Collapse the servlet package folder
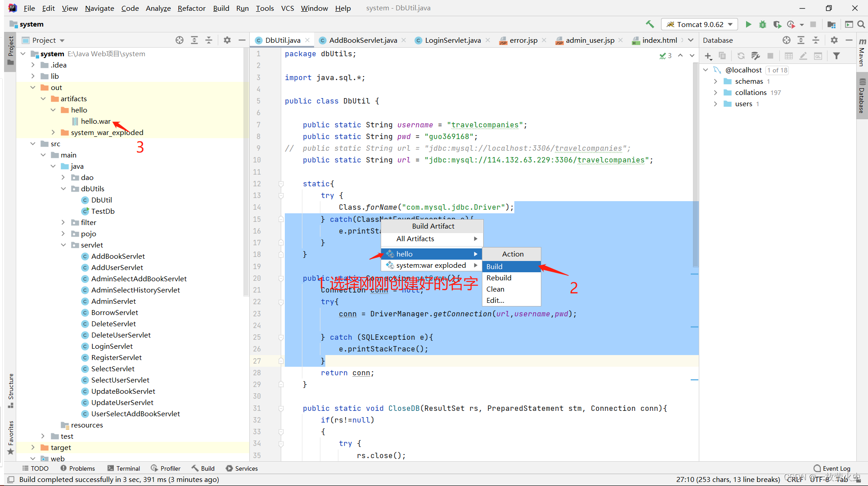This screenshot has width=868, height=486. click(63, 245)
